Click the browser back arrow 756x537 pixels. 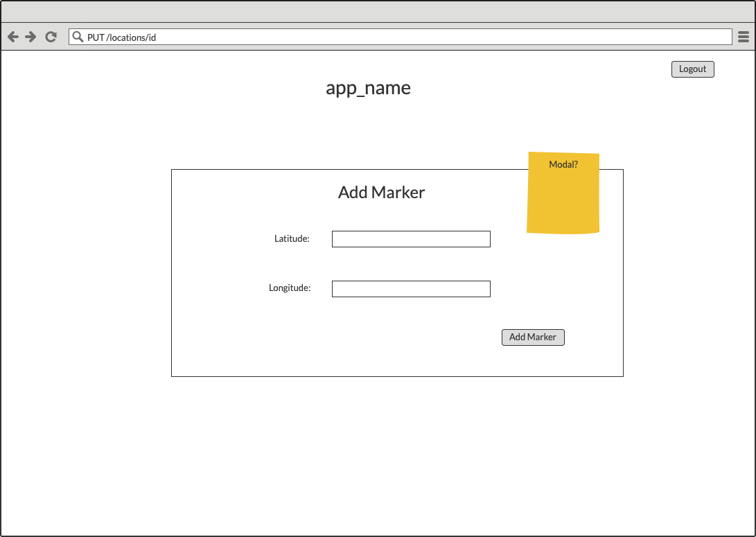[13, 37]
